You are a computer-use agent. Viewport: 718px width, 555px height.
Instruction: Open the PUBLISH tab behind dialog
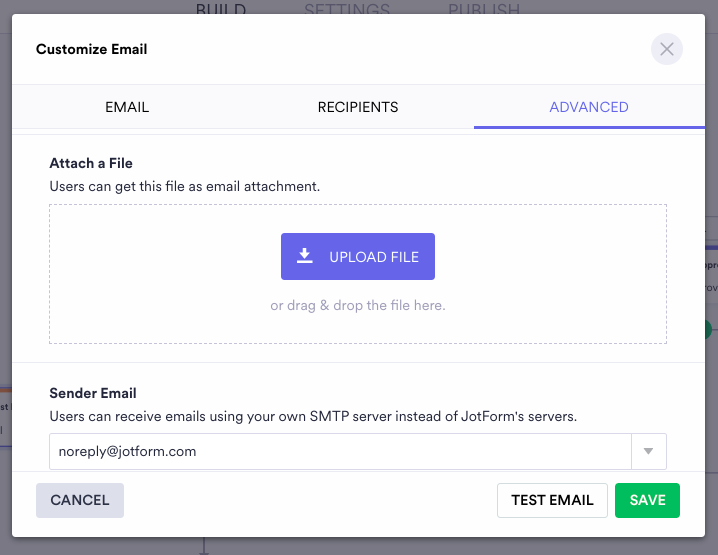(484, 9)
